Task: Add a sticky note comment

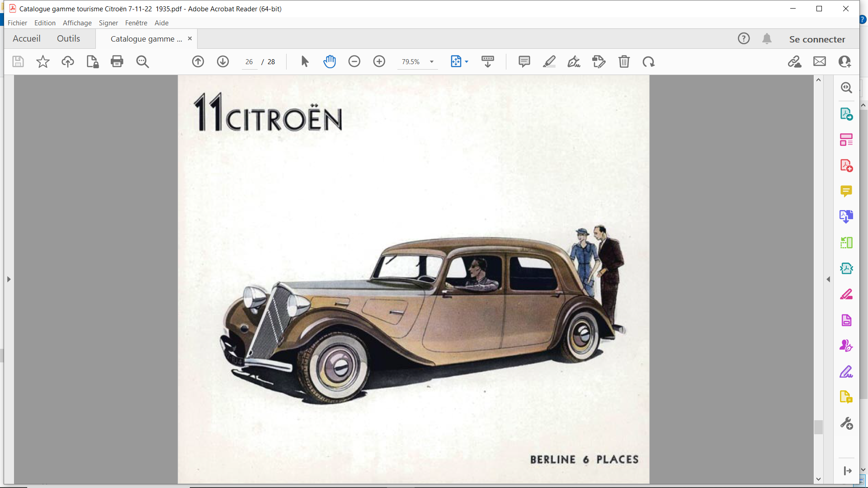Action: pyautogui.click(x=524, y=61)
